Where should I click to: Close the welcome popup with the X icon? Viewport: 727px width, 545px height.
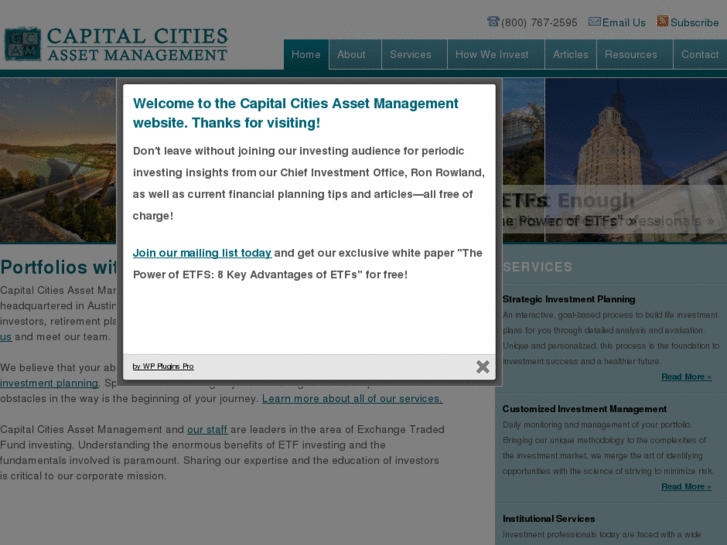tap(483, 367)
